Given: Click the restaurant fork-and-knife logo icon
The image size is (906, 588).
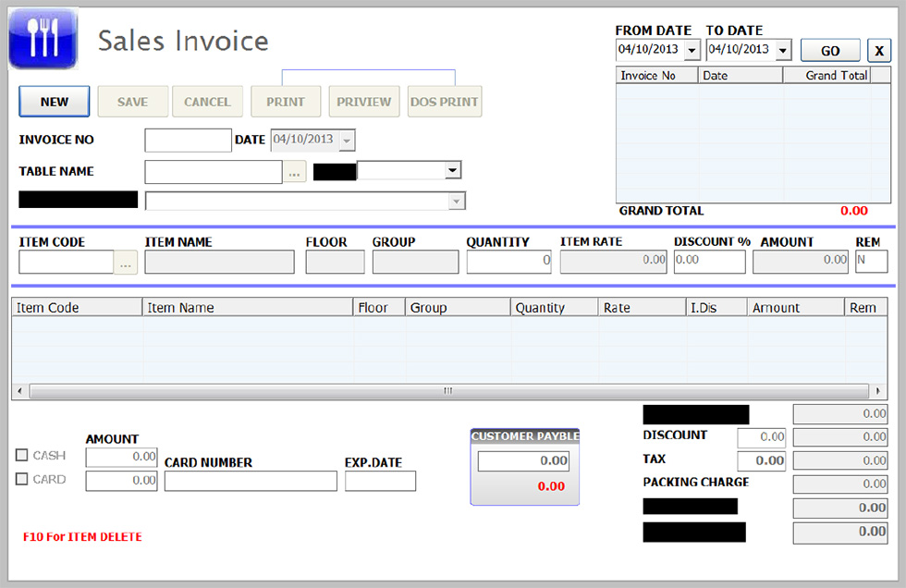Looking at the screenshot, I should tap(43, 39).
